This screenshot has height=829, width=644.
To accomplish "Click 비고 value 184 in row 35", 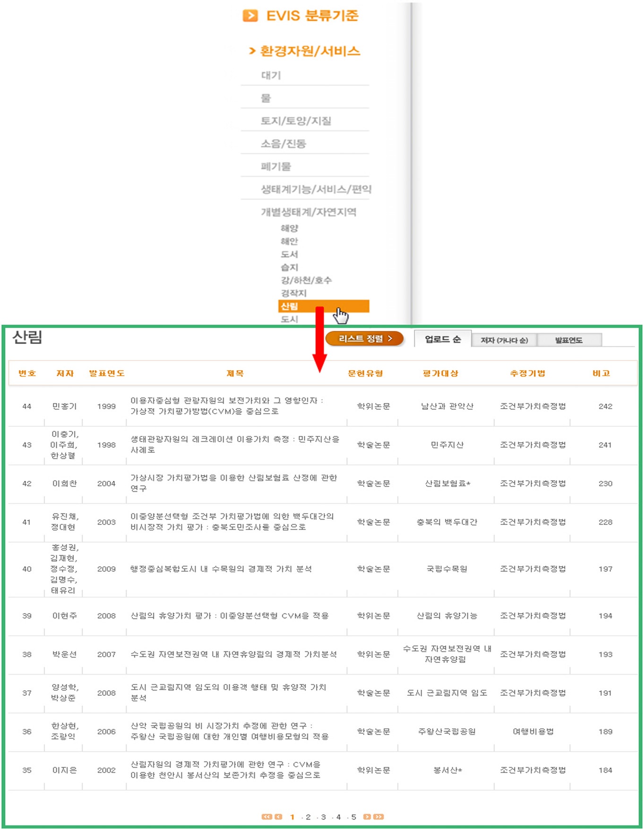I will point(605,770).
